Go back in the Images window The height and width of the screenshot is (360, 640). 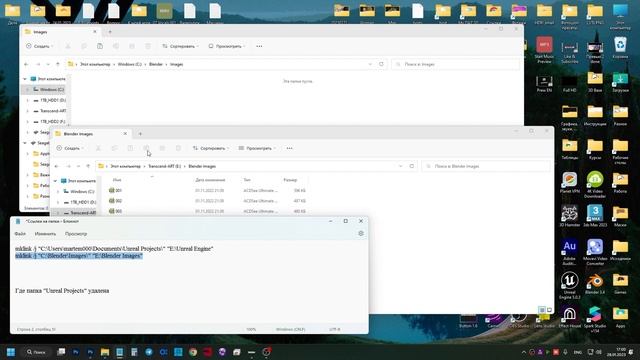tap(26, 64)
